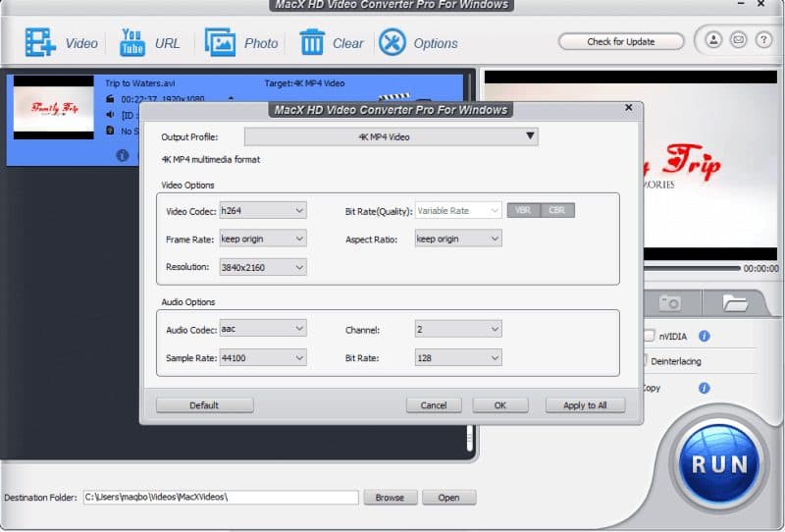Click the Photo slideshow icon
785x532 pixels.
pos(220,42)
